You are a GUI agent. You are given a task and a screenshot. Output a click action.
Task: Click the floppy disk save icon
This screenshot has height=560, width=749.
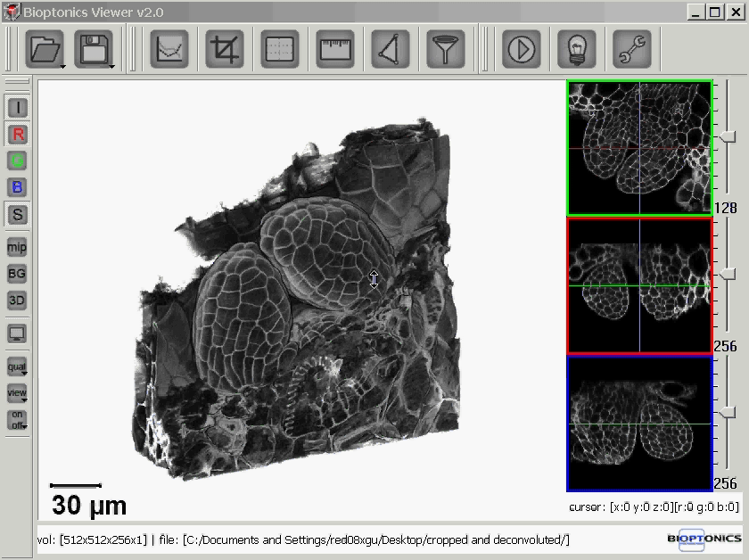click(94, 49)
